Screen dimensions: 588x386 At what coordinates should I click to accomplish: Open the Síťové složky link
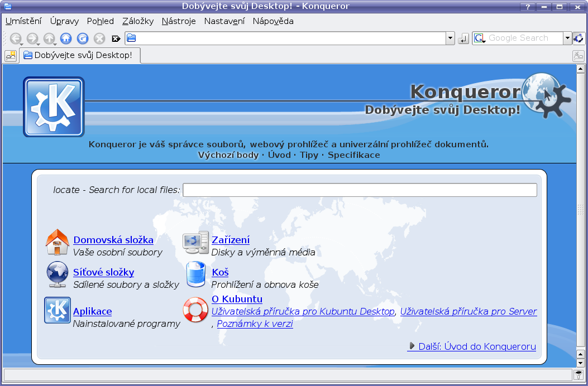coord(103,272)
